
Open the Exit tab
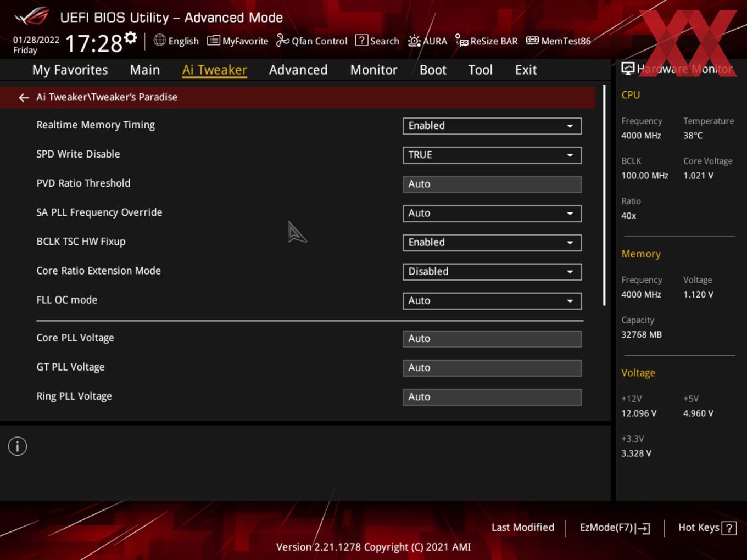click(x=526, y=70)
